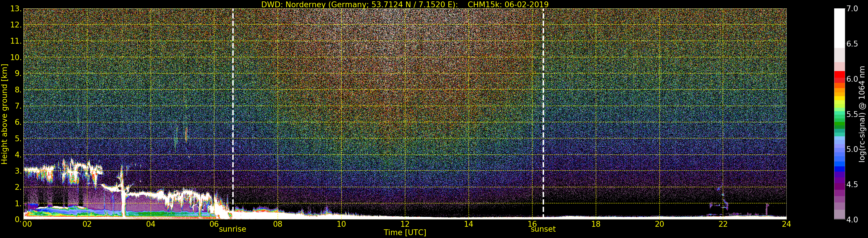868x238 pixels.
Task: Click the time axis tick label 02
Action: click(x=87, y=224)
